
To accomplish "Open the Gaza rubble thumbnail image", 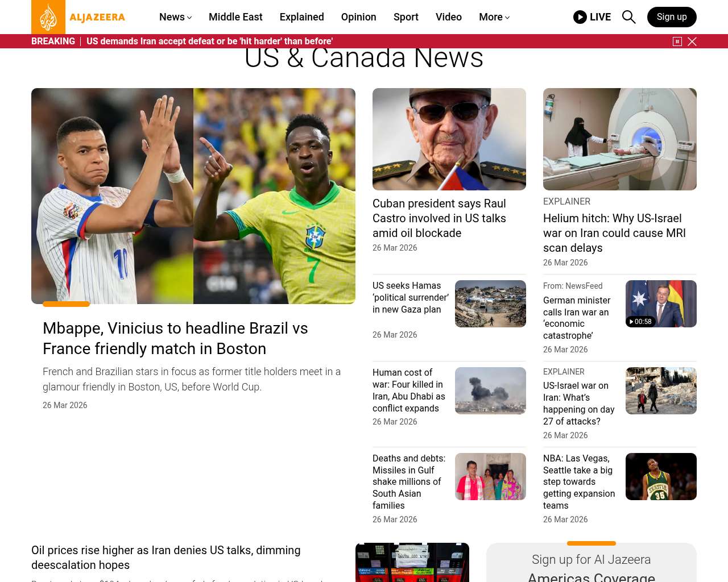I will point(490,304).
